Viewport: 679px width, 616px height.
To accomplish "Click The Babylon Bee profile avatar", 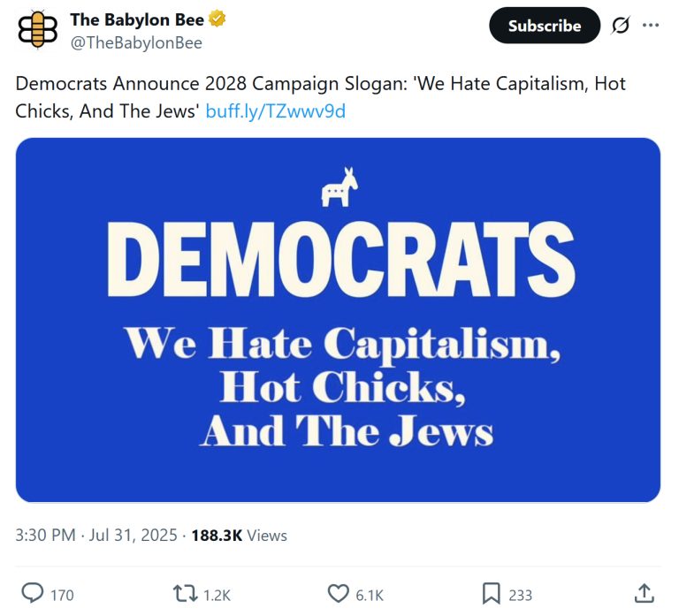I will tap(37, 29).
